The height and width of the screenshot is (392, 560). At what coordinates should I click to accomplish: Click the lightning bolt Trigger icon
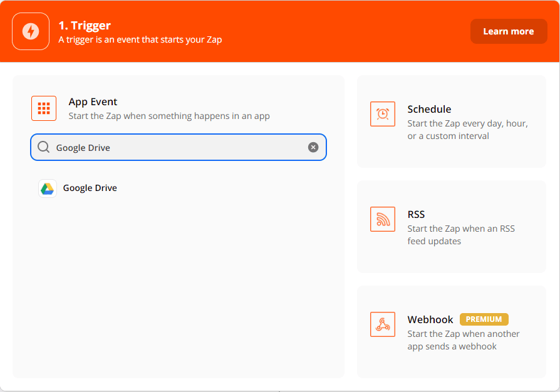(30, 31)
